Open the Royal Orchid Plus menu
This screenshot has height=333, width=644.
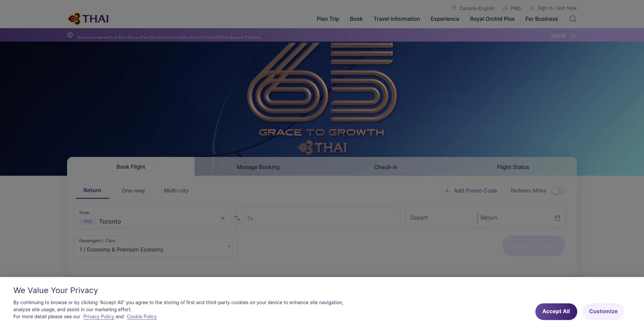492,19
